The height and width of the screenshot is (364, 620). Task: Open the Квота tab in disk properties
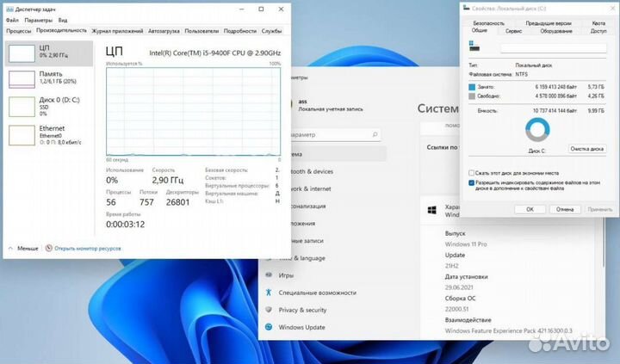[598, 23]
